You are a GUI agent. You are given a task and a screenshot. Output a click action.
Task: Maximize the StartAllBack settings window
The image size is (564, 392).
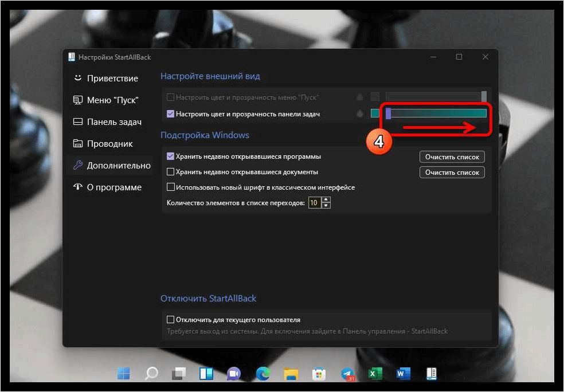(459, 57)
